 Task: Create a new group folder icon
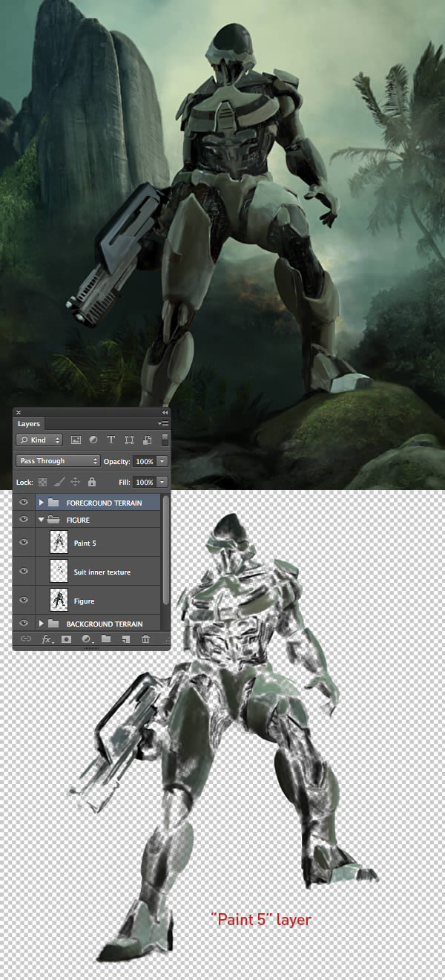[106, 638]
